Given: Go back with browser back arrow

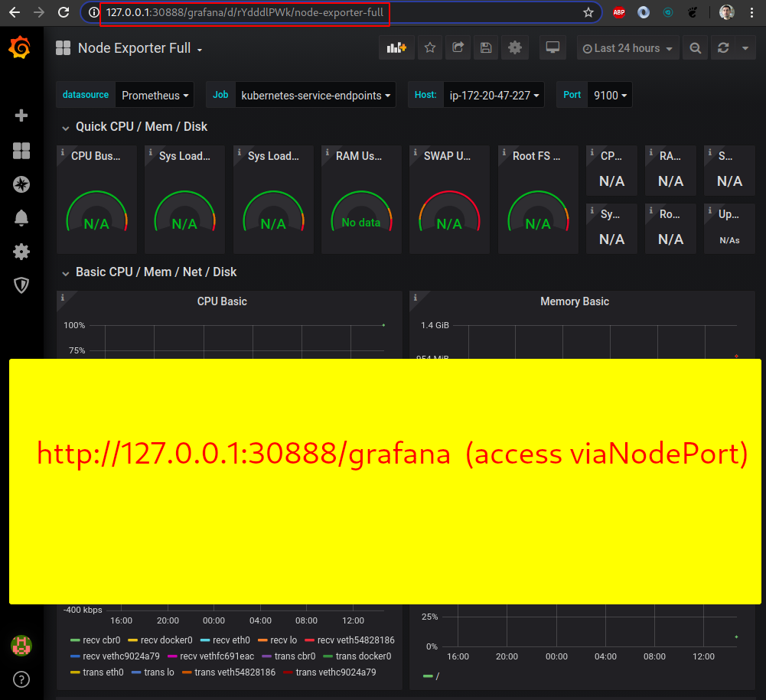Looking at the screenshot, I should click(15, 12).
